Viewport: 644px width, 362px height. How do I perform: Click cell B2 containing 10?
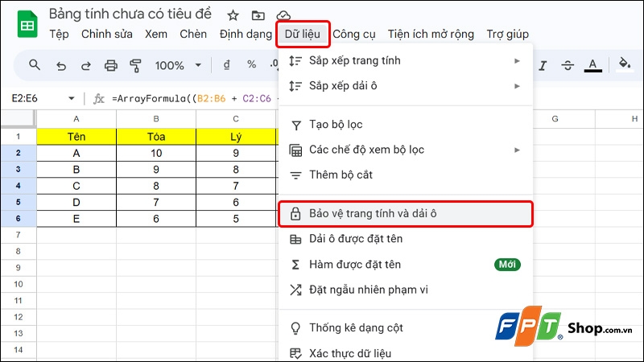pyautogui.click(x=156, y=153)
